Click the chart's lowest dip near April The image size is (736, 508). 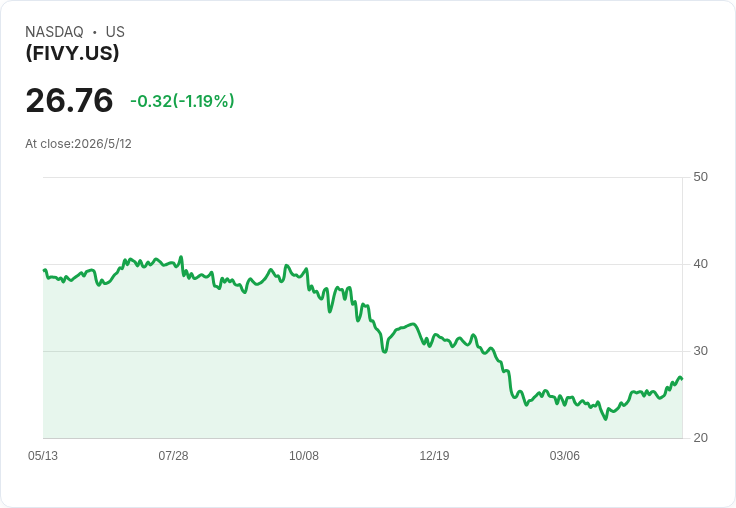[606, 419]
